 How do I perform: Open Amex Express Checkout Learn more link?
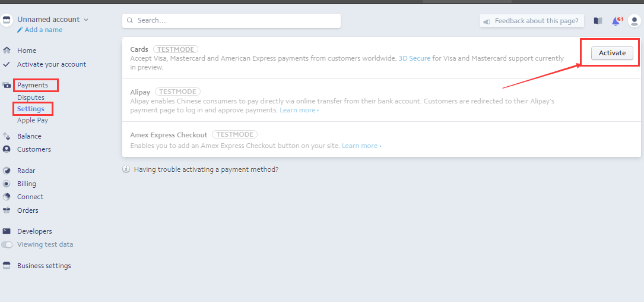point(361,146)
